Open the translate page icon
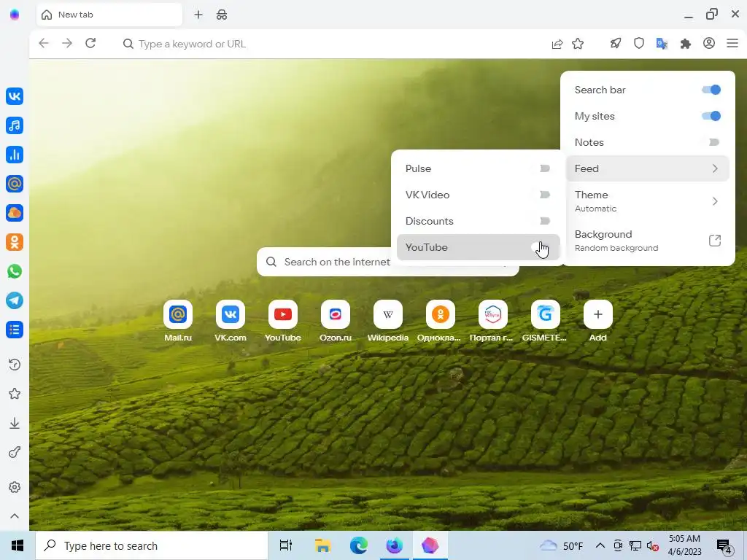The image size is (747, 560). tap(662, 44)
